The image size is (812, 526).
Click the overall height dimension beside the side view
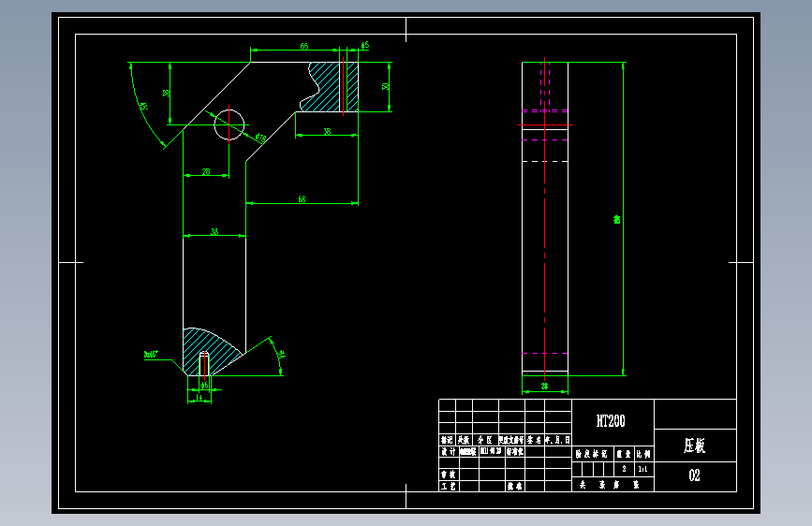coord(617,220)
